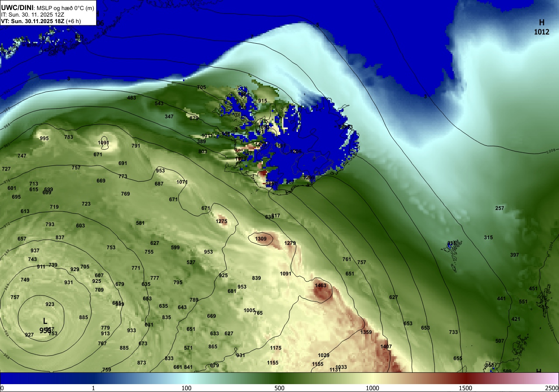
Task: Click the 923 value near the low
Action: [x=50, y=304]
